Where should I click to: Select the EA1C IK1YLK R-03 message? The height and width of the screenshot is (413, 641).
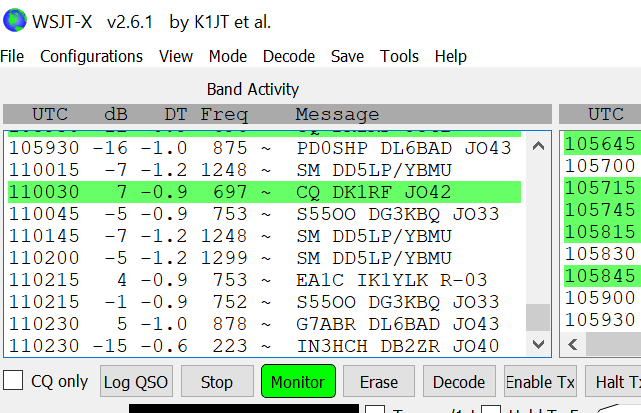point(264,280)
